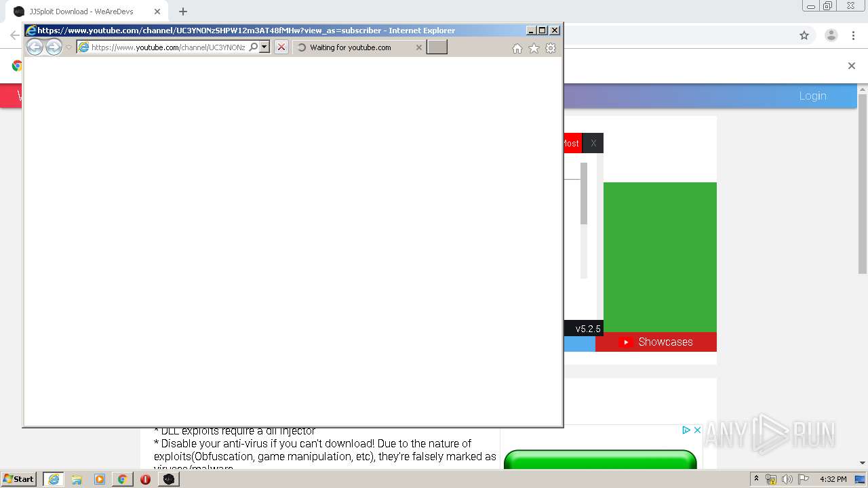Open the Chrome profile avatar

pyautogui.click(x=831, y=35)
